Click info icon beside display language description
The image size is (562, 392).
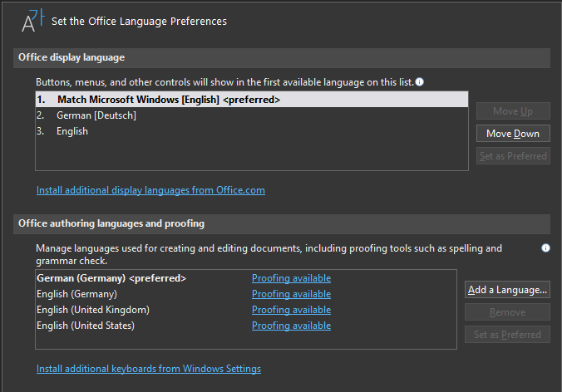click(x=420, y=81)
